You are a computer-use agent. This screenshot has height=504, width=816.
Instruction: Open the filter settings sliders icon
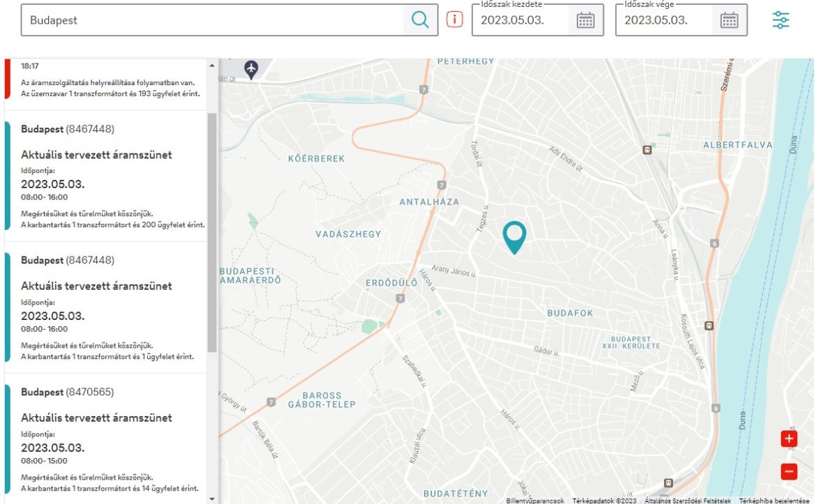[781, 20]
